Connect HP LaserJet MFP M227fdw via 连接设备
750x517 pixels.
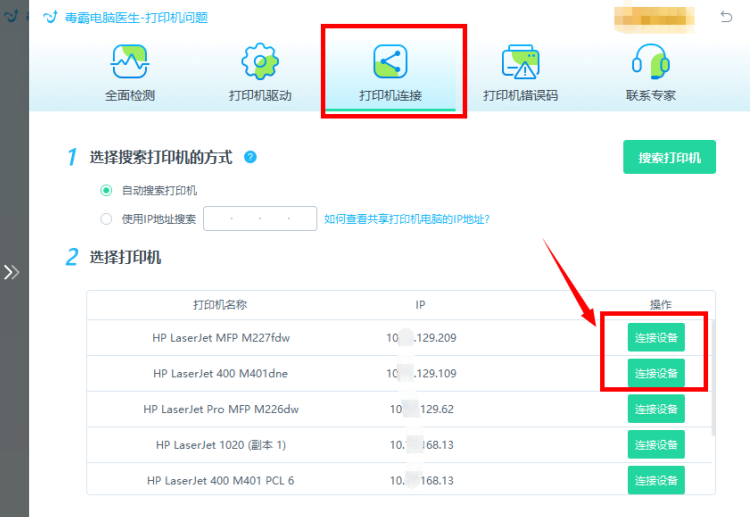tap(656, 338)
